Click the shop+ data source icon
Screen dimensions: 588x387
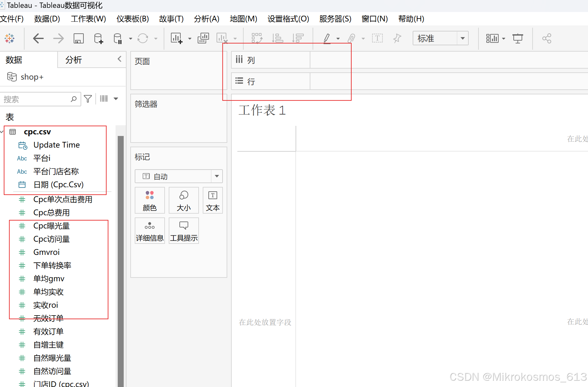(12, 77)
